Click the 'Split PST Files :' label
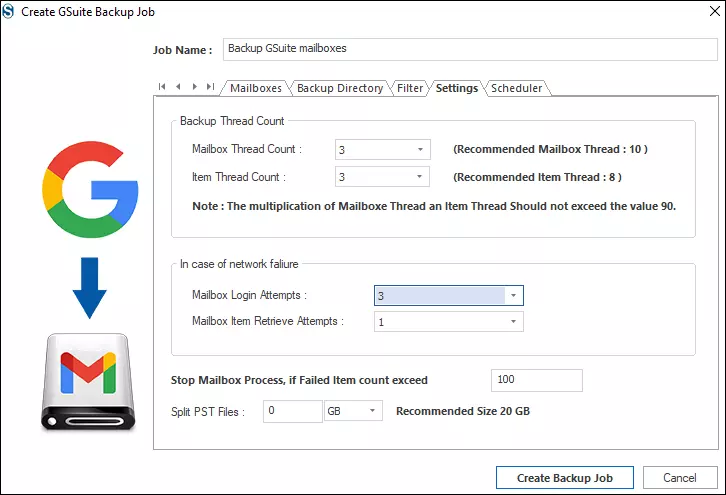The image size is (726, 495). pos(208,412)
